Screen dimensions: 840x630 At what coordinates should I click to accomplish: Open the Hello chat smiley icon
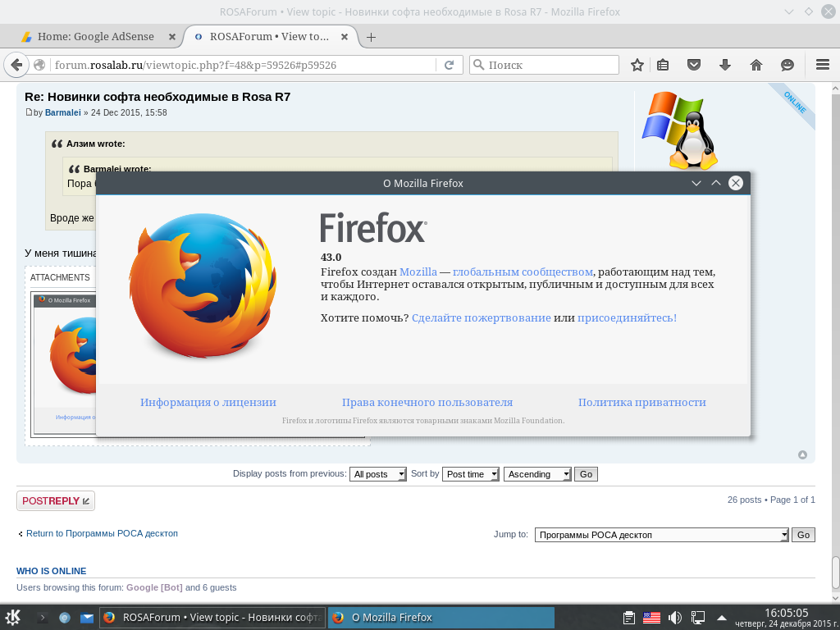click(787, 65)
